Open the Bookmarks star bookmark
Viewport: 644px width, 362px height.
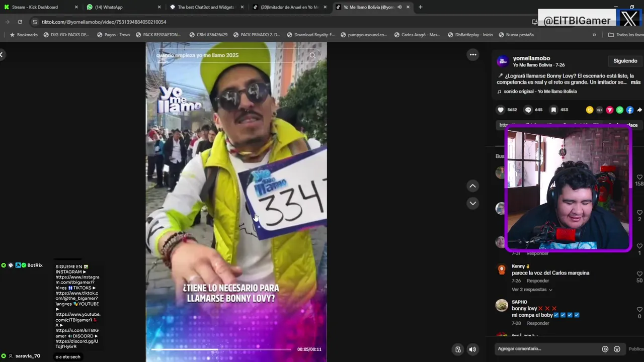pyautogui.click(x=24, y=35)
